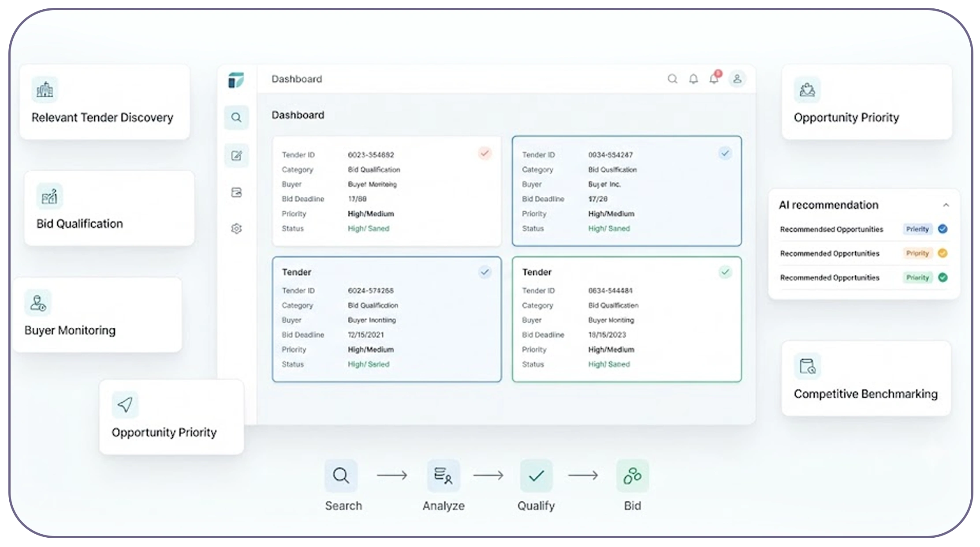This screenshot has height=547, width=980.
Task: Click the search icon in dashboard header
Action: point(672,79)
